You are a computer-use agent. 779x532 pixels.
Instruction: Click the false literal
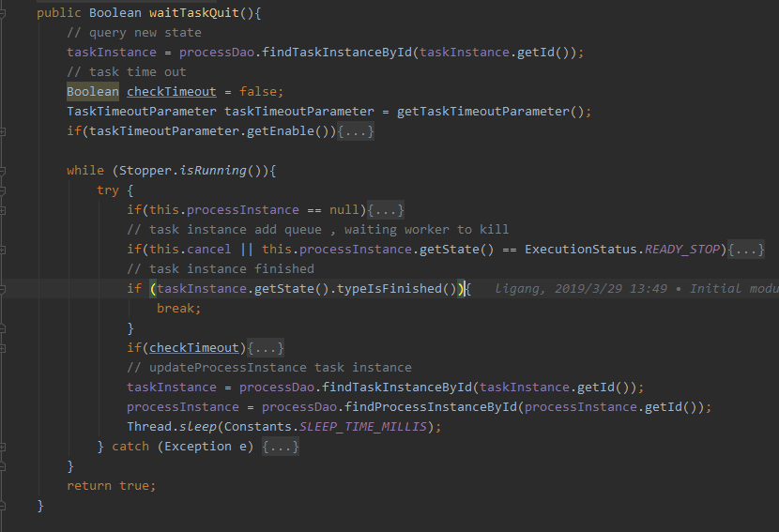[258, 92]
